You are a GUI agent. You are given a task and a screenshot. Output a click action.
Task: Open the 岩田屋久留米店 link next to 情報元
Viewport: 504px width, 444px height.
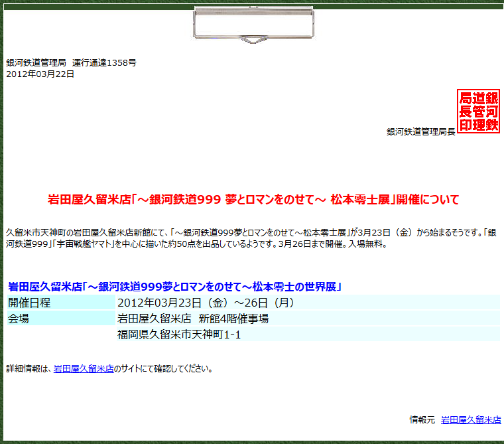[x=471, y=420]
